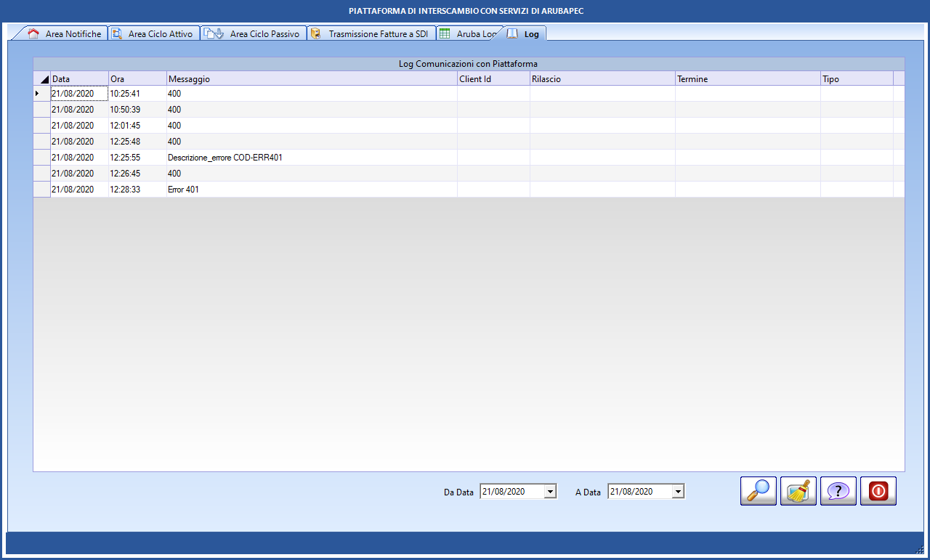Click the time cell 10:50:39

[x=137, y=110]
